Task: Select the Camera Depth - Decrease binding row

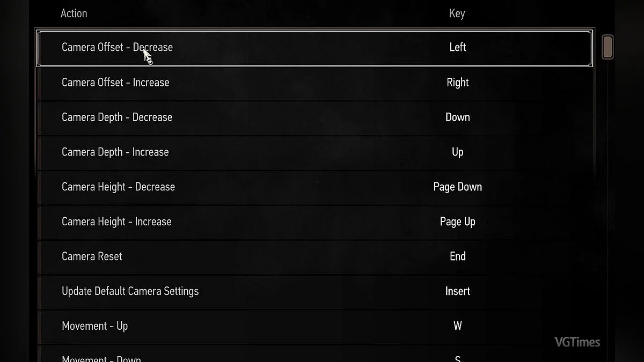Action: point(117,117)
